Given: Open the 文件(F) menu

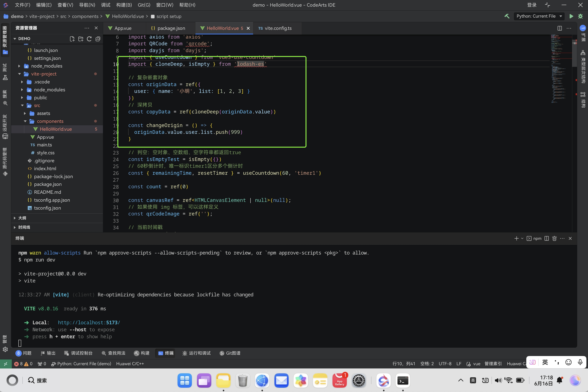Looking at the screenshot, I should pyautogui.click(x=22, y=5).
